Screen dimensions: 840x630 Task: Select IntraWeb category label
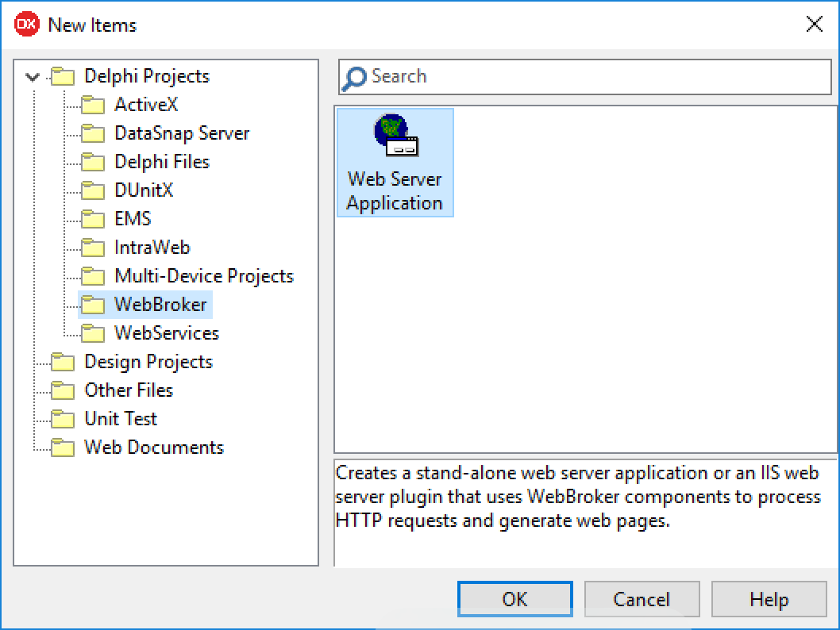pyautogui.click(x=152, y=248)
